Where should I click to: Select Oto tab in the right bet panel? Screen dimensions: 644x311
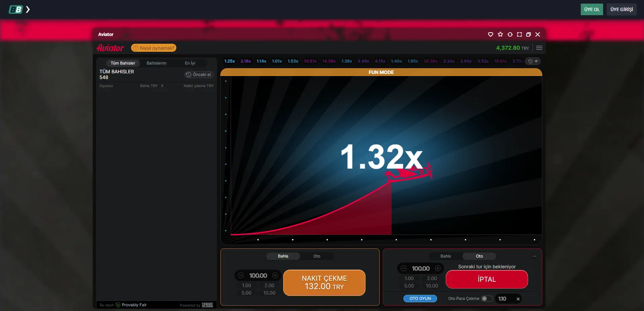coord(479,256)
